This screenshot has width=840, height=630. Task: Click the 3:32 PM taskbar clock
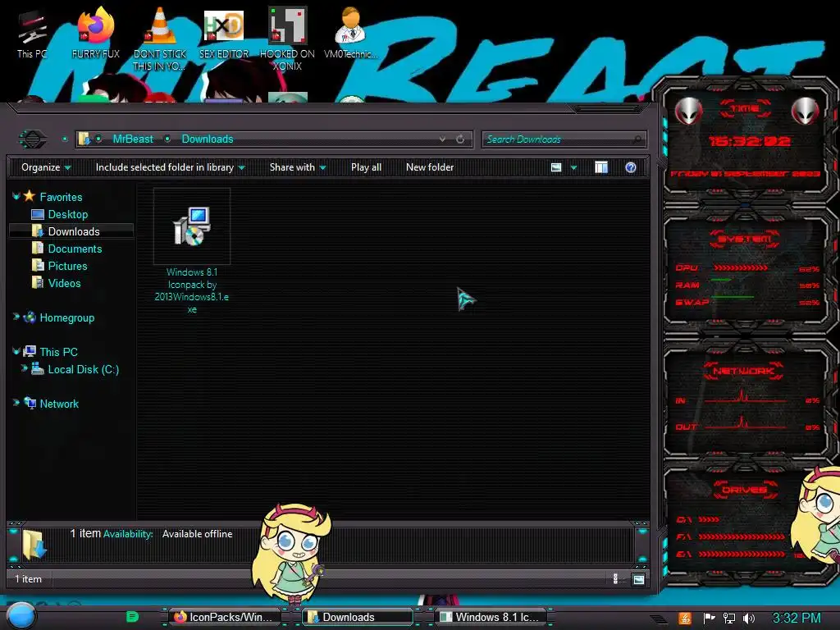point(796,619)
